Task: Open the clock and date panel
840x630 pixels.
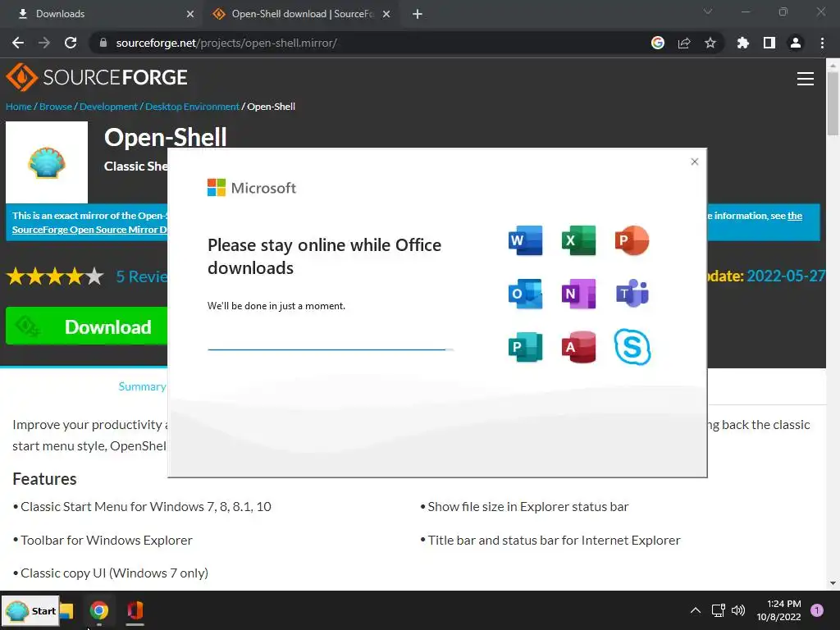Action: [779, 610]
